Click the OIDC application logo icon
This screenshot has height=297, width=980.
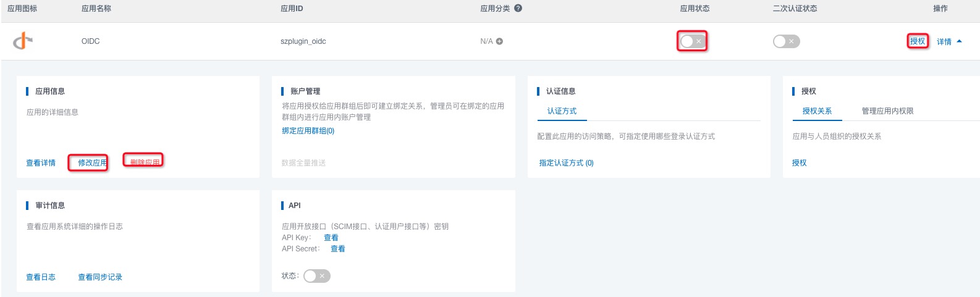(x=23, y=41)
